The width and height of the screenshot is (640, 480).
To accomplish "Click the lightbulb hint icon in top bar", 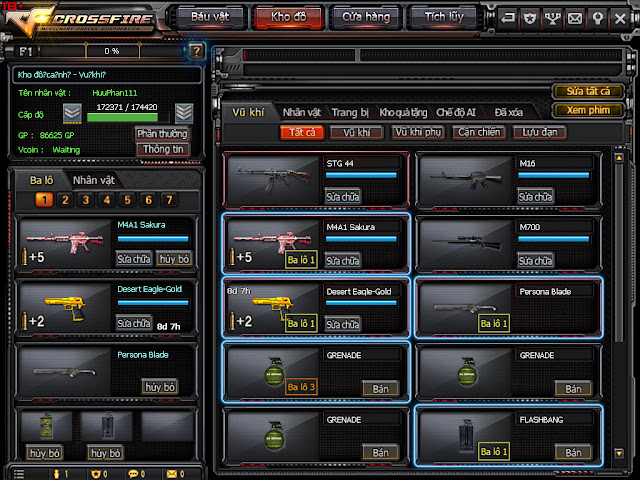I will click(598, 18).
